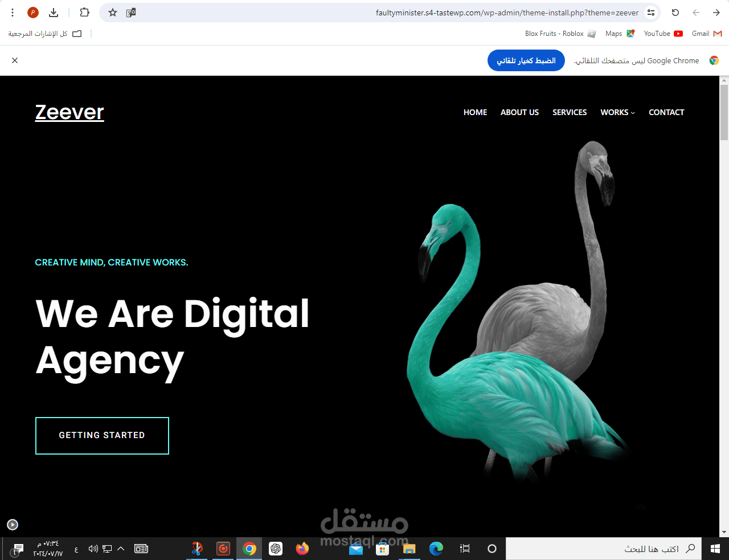Open the Mail app in the taskbar
The width and height of the screenshot is (729, 560).
[356, 549]
